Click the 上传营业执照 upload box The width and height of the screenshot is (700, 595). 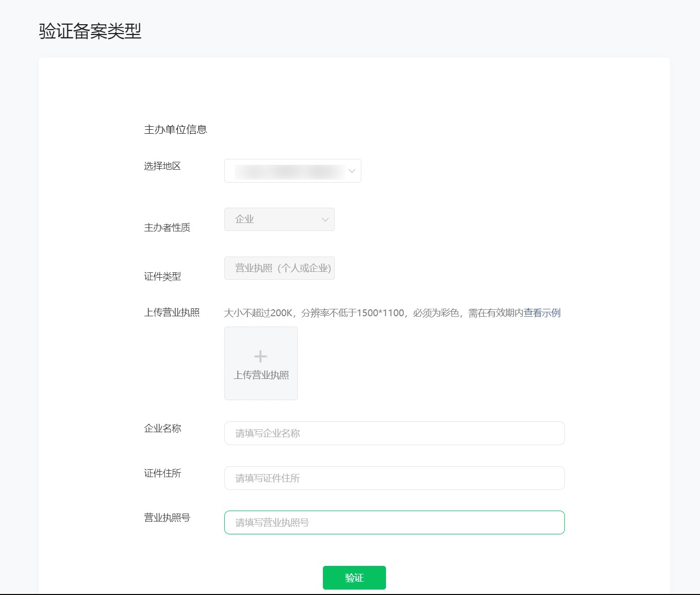261,363
